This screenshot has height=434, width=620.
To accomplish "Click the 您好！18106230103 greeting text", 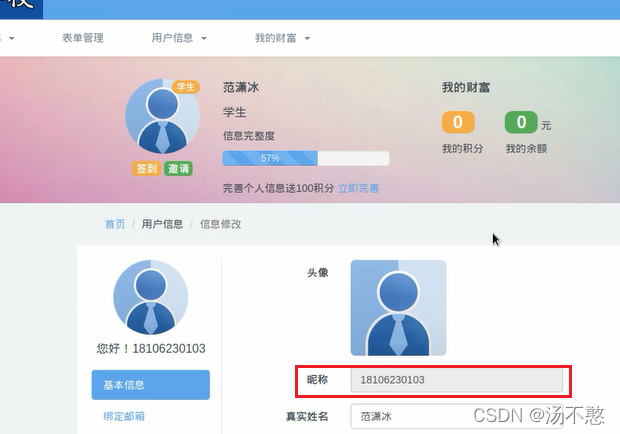I will pyautogui.click(x=151, y=349).
